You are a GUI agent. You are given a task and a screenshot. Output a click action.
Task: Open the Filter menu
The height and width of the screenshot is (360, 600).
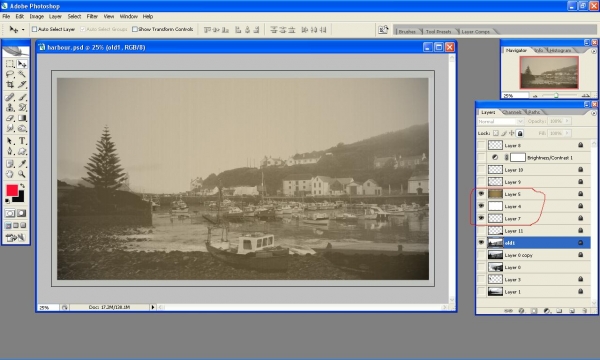pos(92,16)
